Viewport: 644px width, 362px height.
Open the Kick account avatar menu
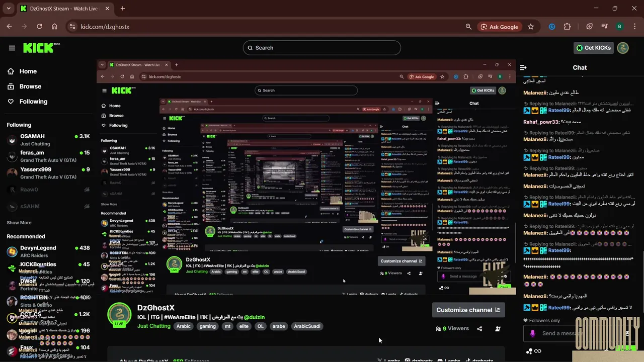point(623,48)
